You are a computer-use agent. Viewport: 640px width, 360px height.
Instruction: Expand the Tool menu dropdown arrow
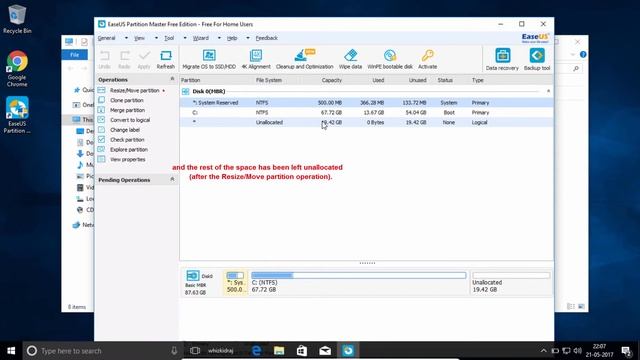point(185,38)
